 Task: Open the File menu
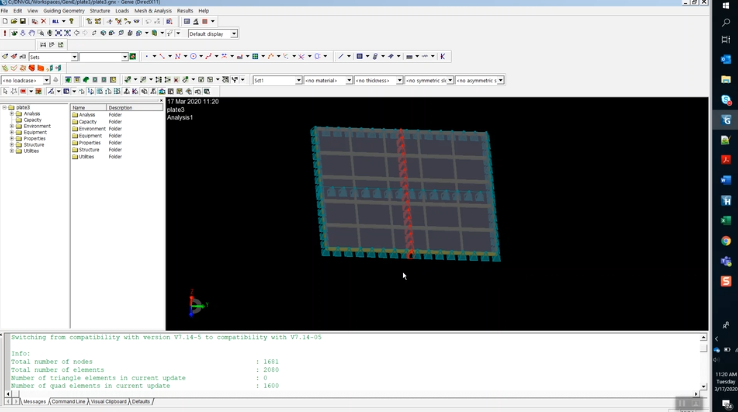[4, 10]
